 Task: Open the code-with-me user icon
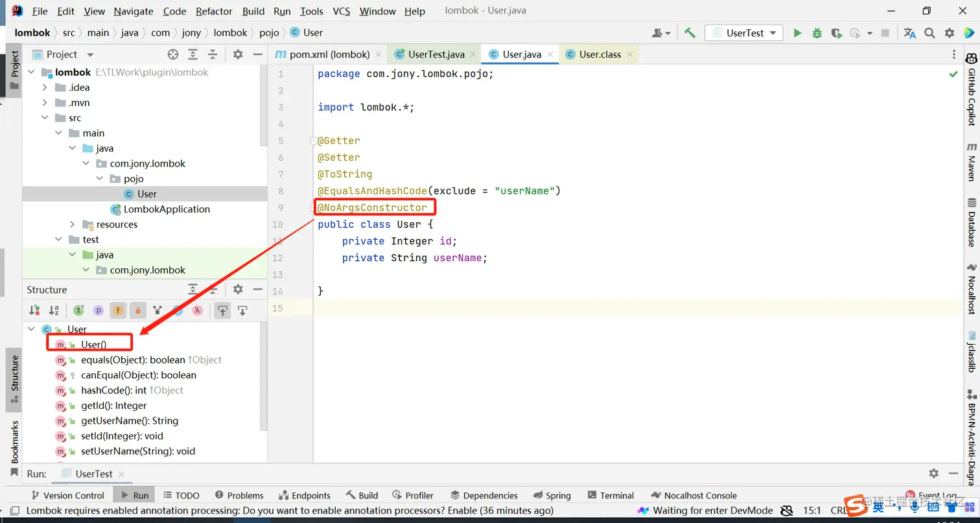pos(661,33)
